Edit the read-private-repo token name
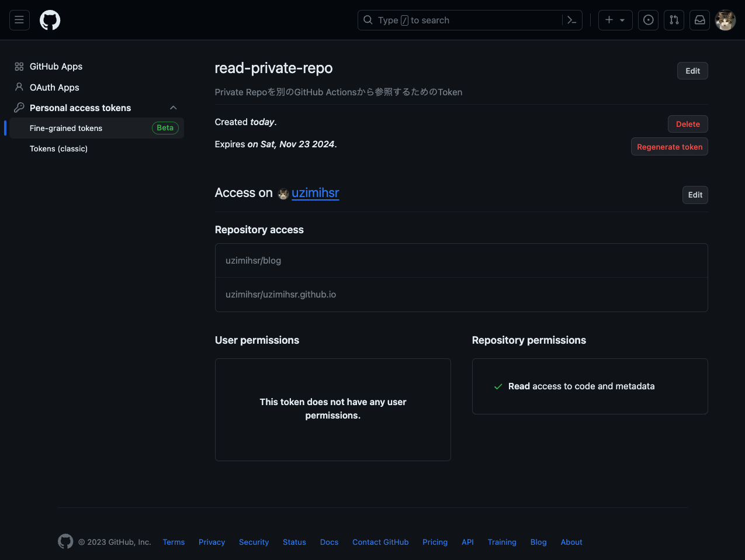 [692, 71]
